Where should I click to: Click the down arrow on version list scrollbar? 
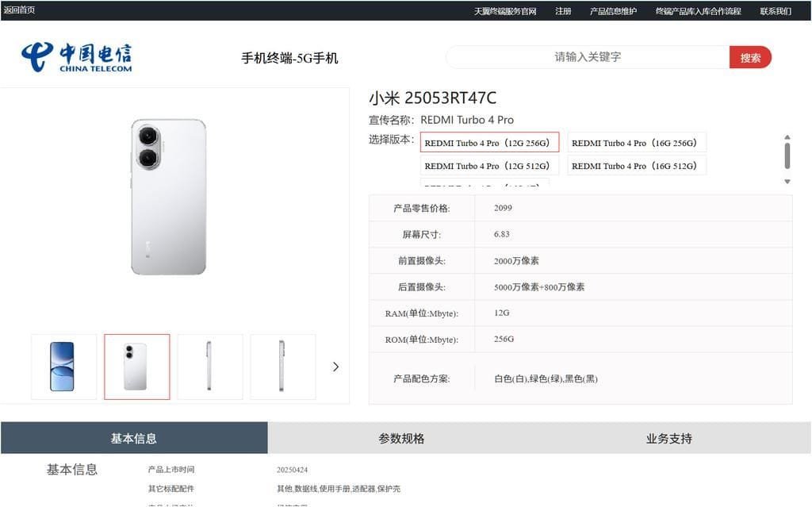click(787, 181)
